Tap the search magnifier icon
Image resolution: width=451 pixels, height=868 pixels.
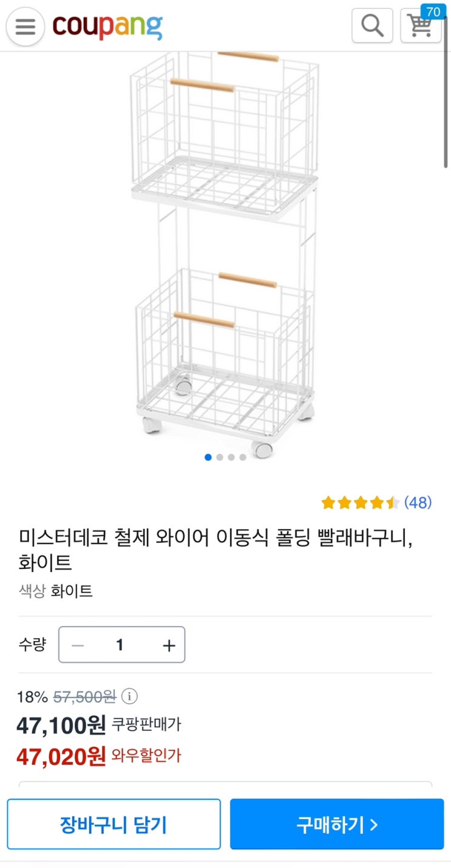pos(372,25)
